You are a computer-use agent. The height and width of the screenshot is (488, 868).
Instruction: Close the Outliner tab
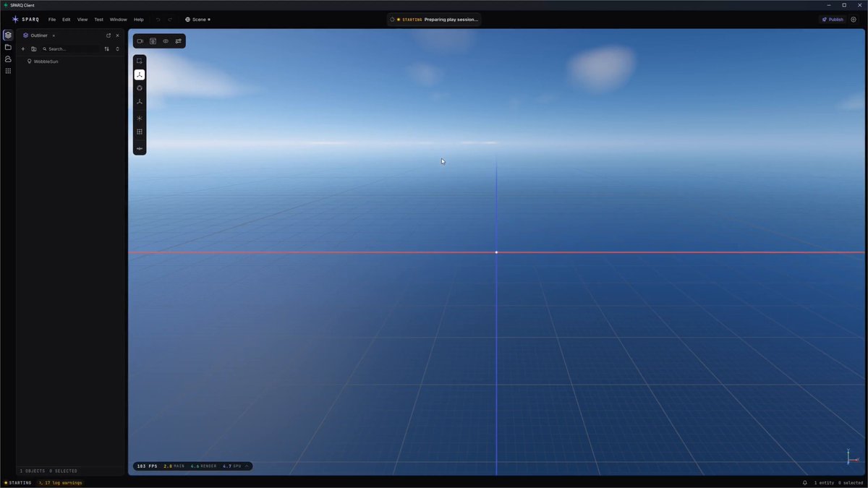tap(54, 35)
